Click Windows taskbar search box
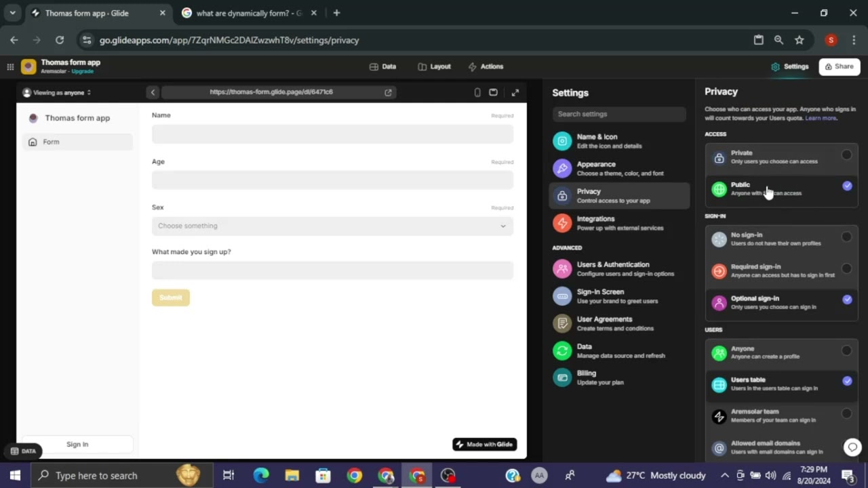Screen dimensions: 868x488 click(123, 475)
